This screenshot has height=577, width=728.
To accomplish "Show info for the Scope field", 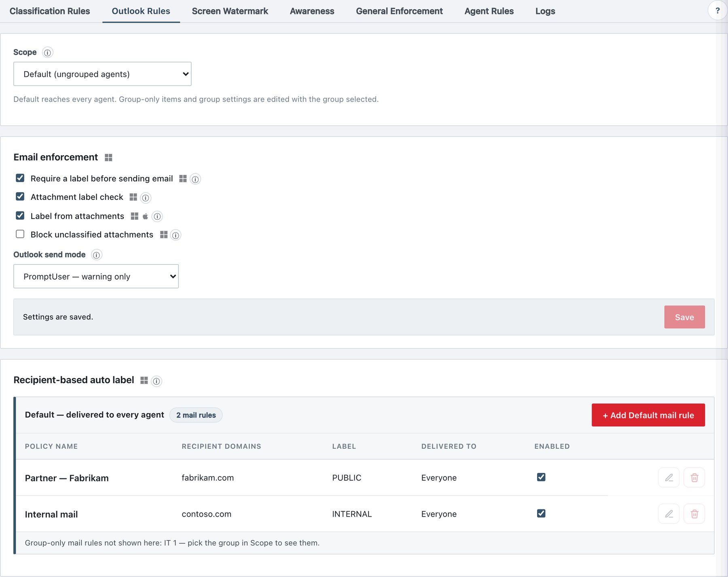I will coord(48,53).
